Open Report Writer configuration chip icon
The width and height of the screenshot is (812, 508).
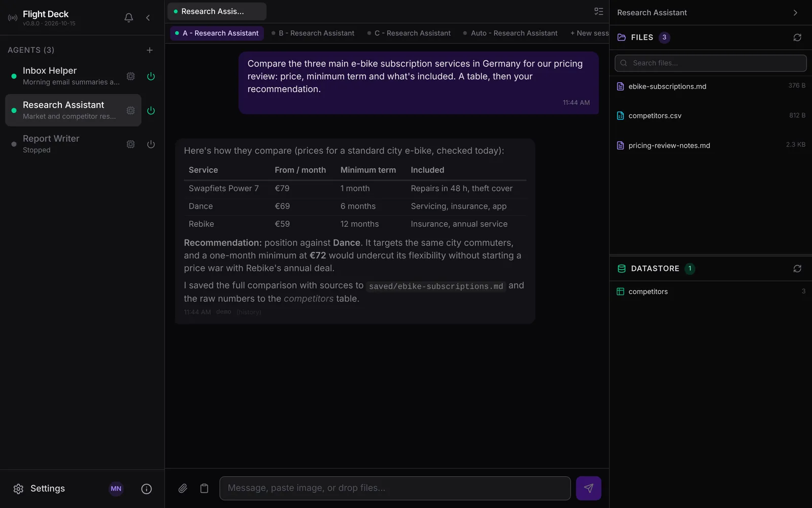[x=130, y=144]
